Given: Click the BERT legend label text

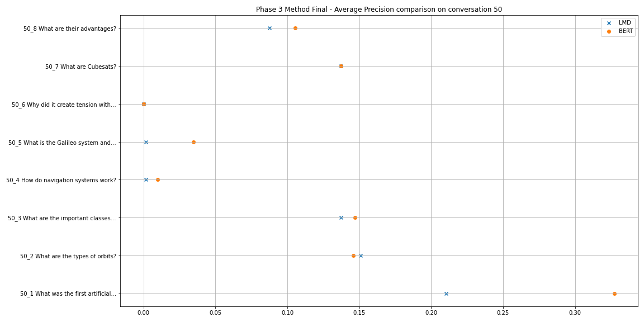Looking at the screenshot, I should click(626, 31).
